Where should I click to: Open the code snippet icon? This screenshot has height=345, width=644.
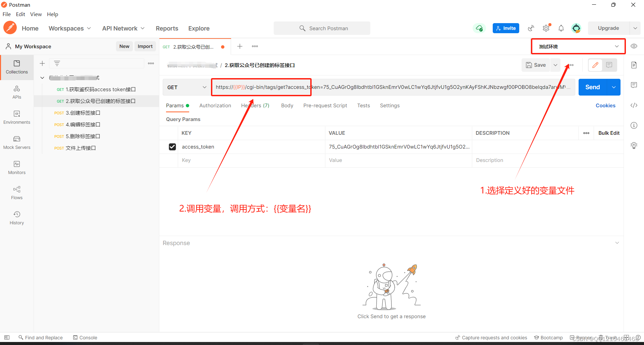pos(634,105)
